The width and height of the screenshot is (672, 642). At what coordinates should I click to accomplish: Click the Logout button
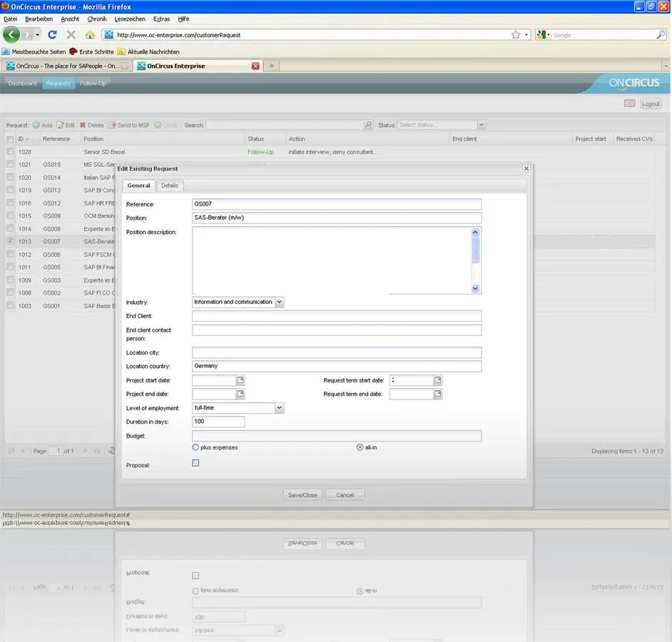point(650,103)
